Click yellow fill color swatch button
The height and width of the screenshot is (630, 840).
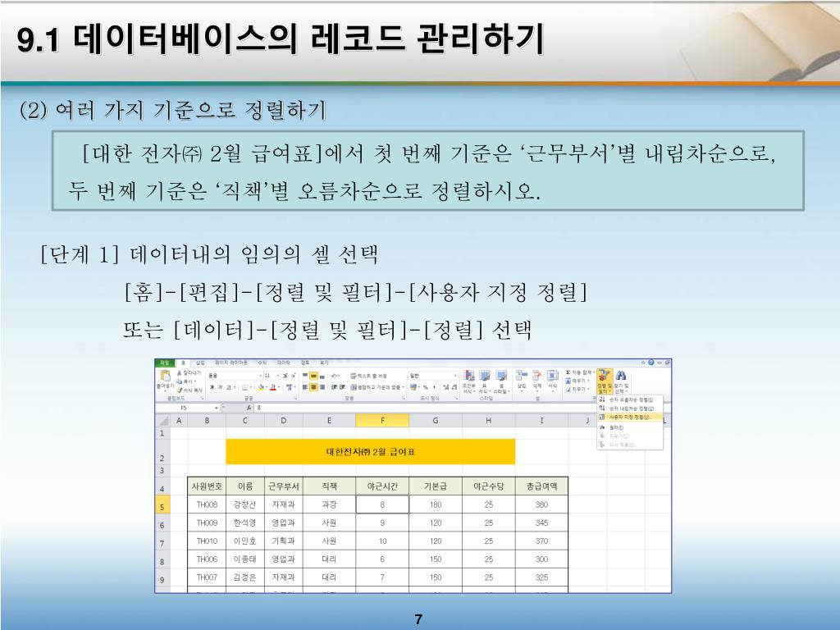pos(261,387)
